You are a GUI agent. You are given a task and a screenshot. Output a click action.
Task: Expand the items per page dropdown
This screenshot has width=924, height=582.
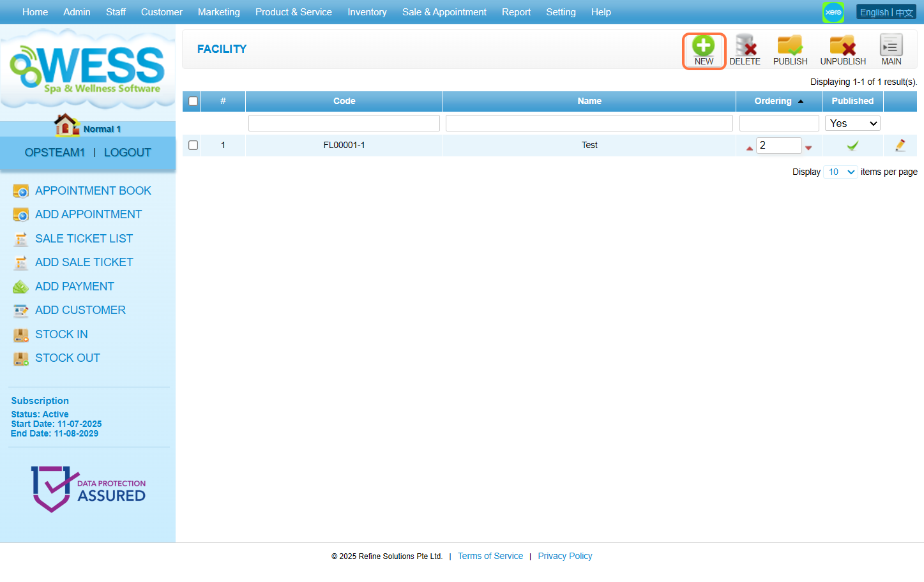pyautogui.click(x=840, y=172)
